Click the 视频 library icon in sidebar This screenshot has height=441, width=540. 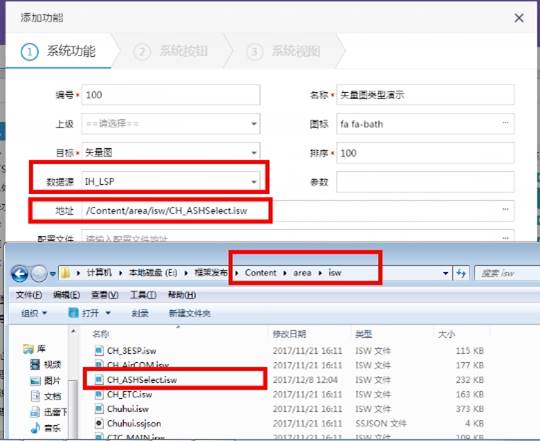[35, 364]
